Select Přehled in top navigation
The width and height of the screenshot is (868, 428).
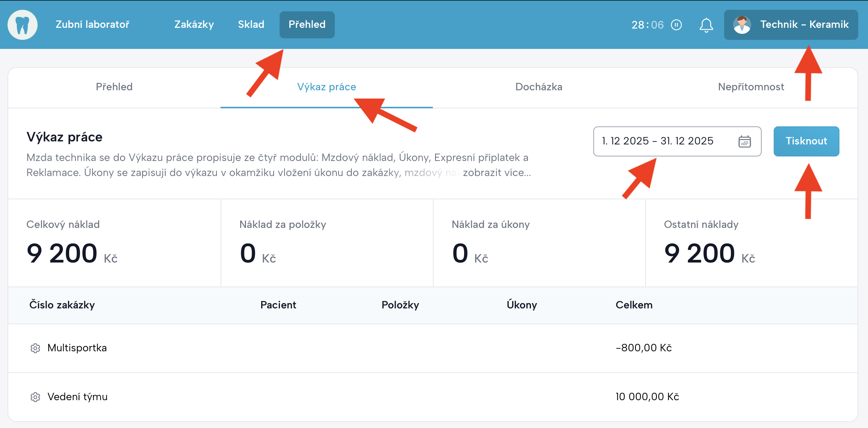click(307, 25)
